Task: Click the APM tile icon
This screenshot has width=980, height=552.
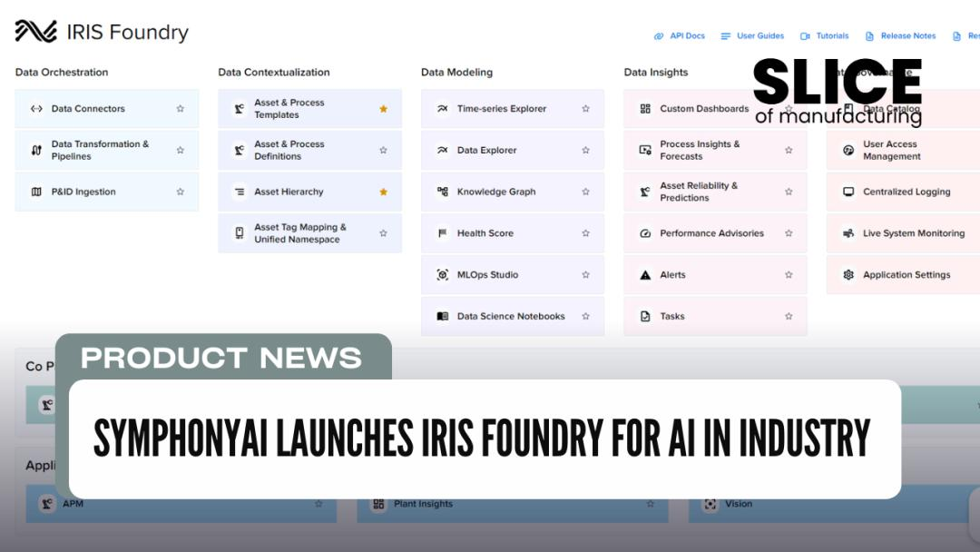Action: click(x=47, y=504)
